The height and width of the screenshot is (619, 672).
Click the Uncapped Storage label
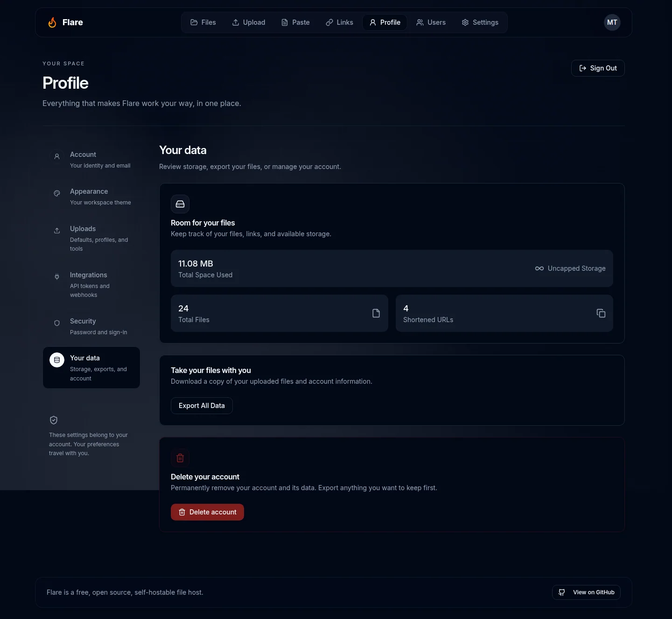pos(577,268)
